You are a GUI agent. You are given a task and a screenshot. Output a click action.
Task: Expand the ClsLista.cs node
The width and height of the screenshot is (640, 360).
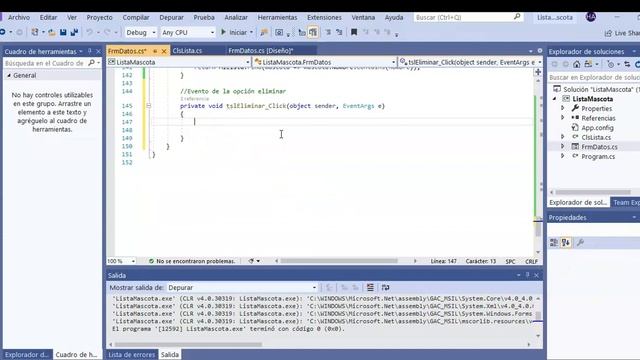(x=562, y=137)
